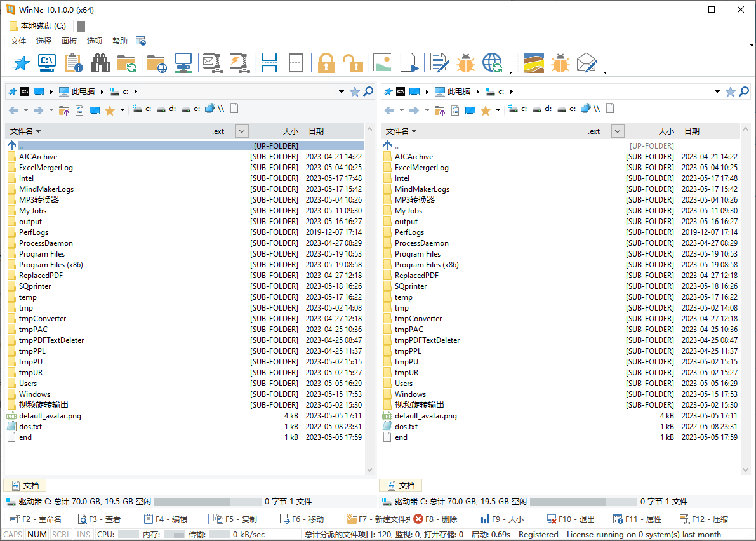Click the clipboard info toolbar icon
This screenshot has width=756, height=541.
pyautogui.click(x=74, y=63)
